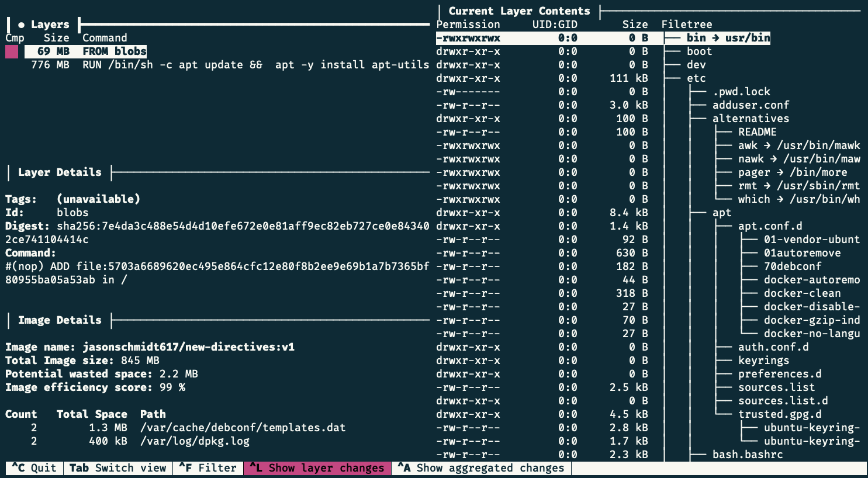Click the pink Cmp indicator block
The width and height of the screenshot is (868, 478).
12,51
